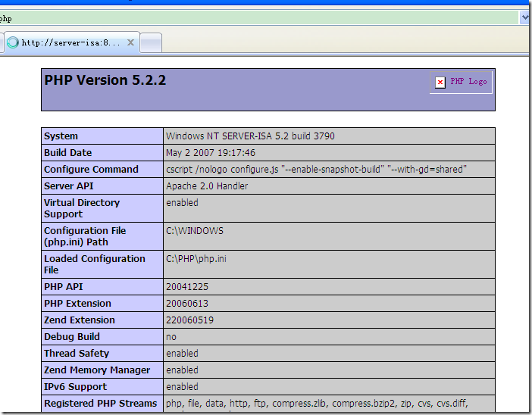Click enabled value for IPv6 Support
Viewport: 532px width, 415px height.
click(x=182, y=386)
